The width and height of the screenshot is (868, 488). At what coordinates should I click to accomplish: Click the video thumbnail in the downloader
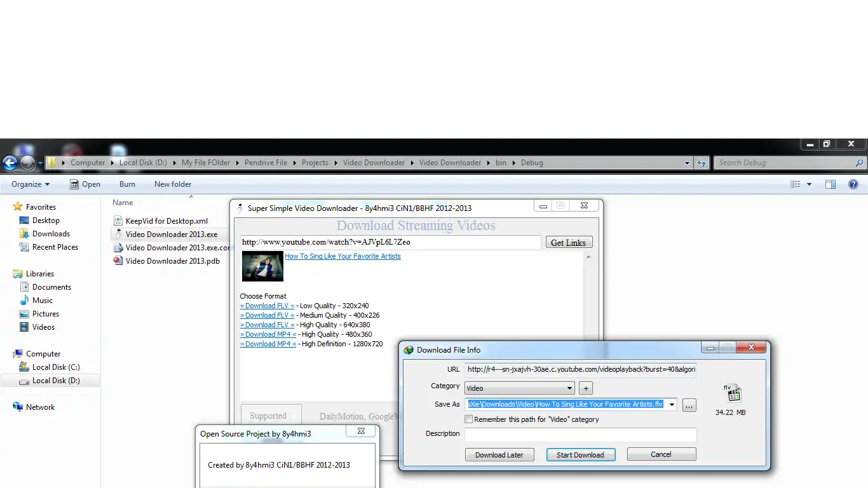pos(262,266)
